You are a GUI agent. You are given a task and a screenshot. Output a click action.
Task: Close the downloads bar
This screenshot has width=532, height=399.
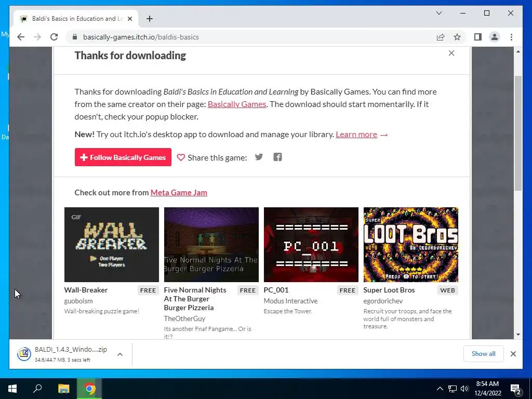coord(513,354)
